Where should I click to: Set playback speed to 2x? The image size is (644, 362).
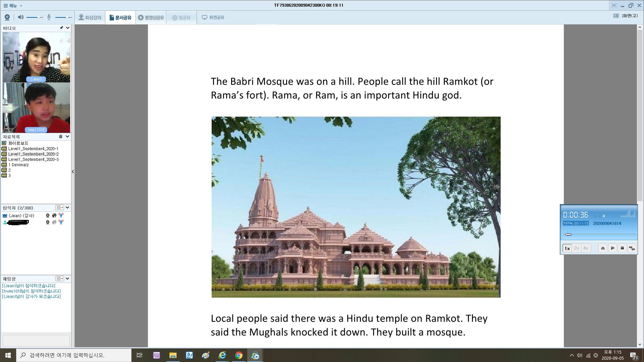(576, 248)
